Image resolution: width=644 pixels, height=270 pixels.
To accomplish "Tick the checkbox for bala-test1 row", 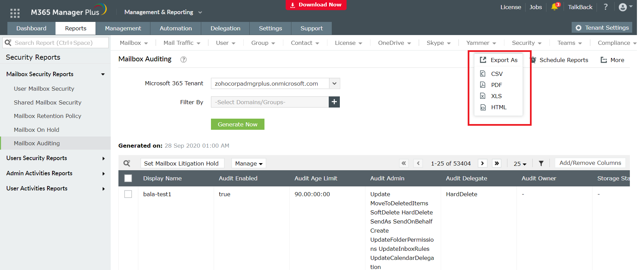I will pos(128,194).
